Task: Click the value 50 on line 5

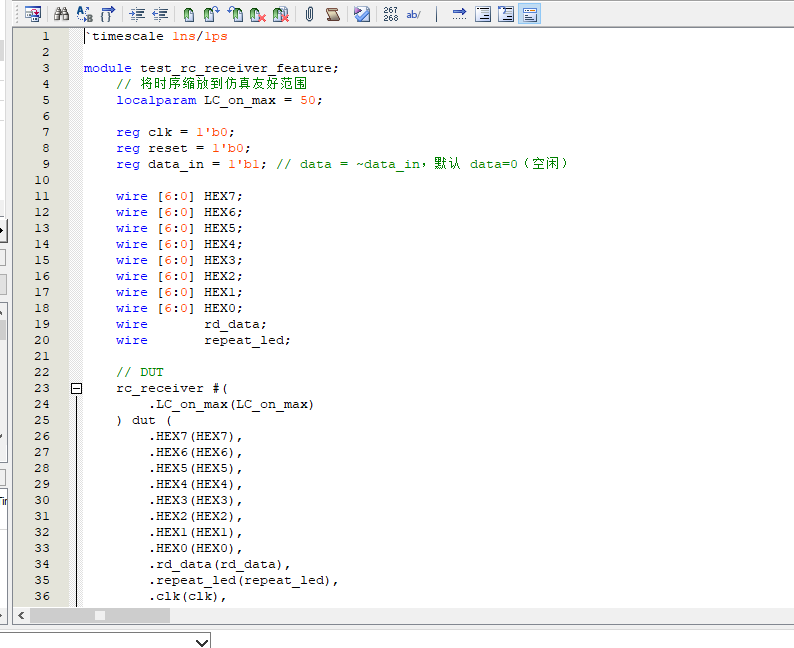Action: pyautogui.click(x=308, y=100)
